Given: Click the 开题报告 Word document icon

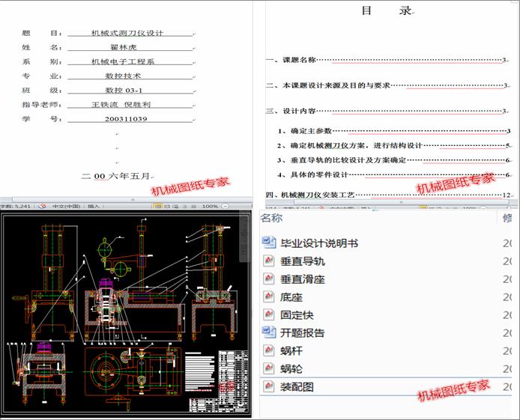Looking at the screenshot, I should click(x=269, y=332).
